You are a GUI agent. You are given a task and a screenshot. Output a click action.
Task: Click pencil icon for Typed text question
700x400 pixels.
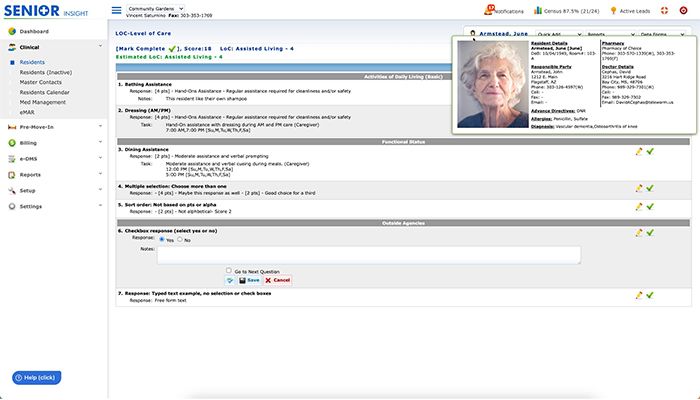pos(639,295)
